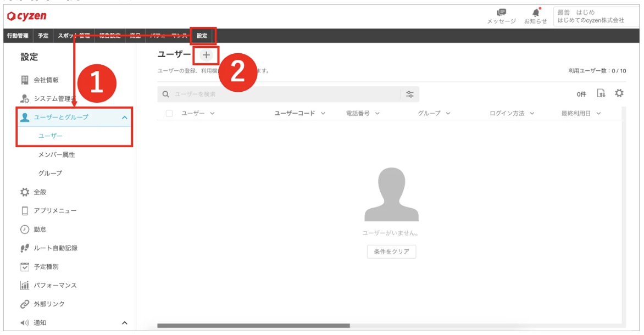This screenshot has height=335, width=644.
Task: Collapse the ユーザーとグループ section chevron
Action: coord(124,118)
